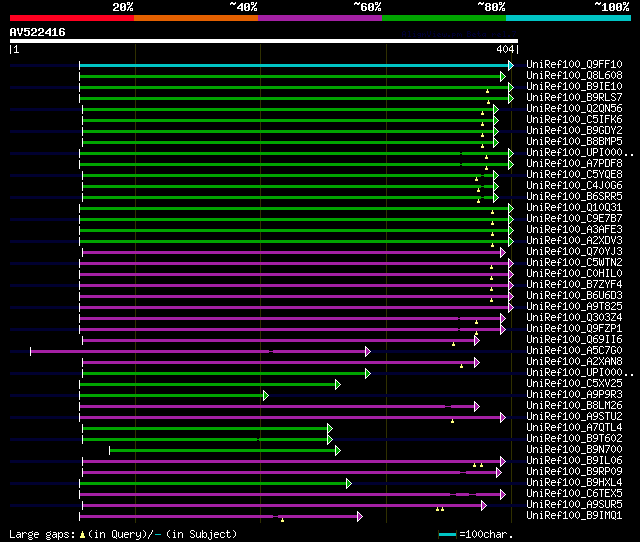Click the arrowhead ending the Q8L608 alignment
This screenshot has height=542, width=640.
tap(503, 76)
